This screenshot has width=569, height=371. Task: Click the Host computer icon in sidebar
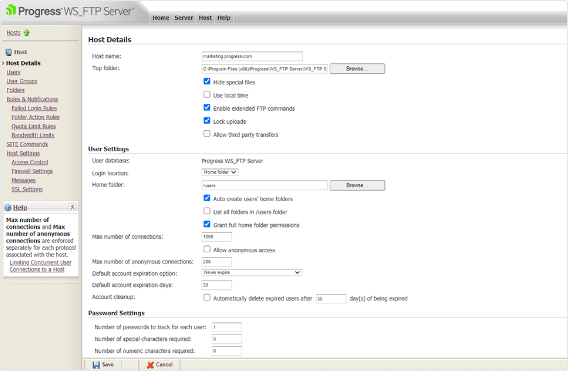[9, 52]
